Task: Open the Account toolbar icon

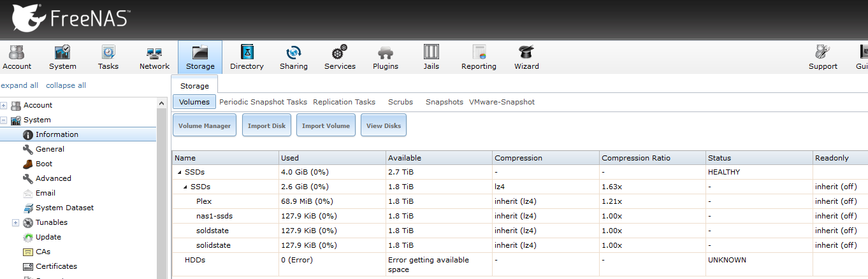Action: (x=17, y=57)
